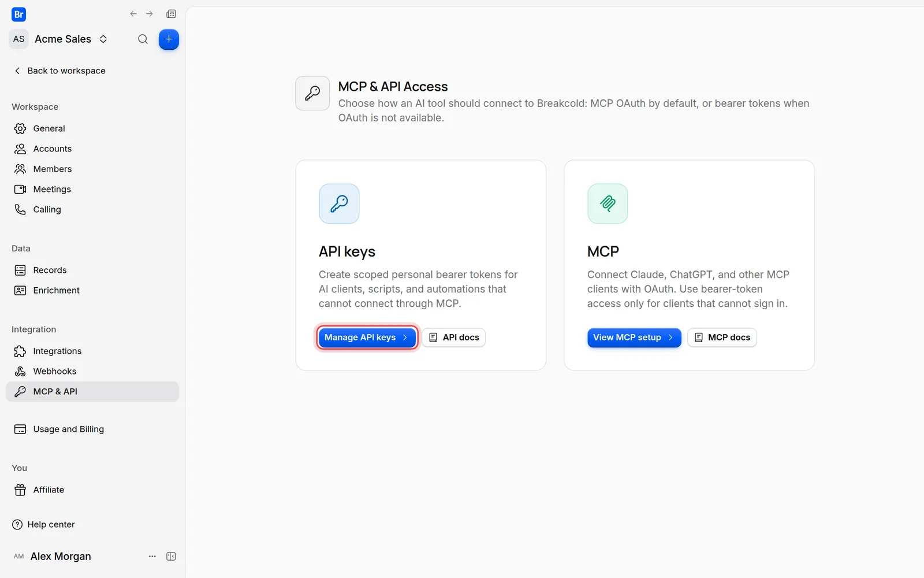The image size is (924, 578).
Task: Click the blue plus create button
Action: tap(169, 39)
